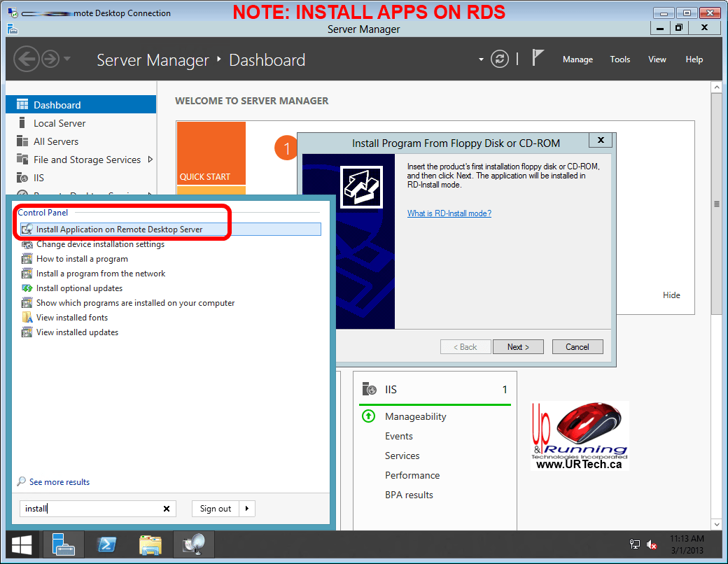Click Next in install dialog
The height and width of the screenshot is (564, 728).
point(518,347)
